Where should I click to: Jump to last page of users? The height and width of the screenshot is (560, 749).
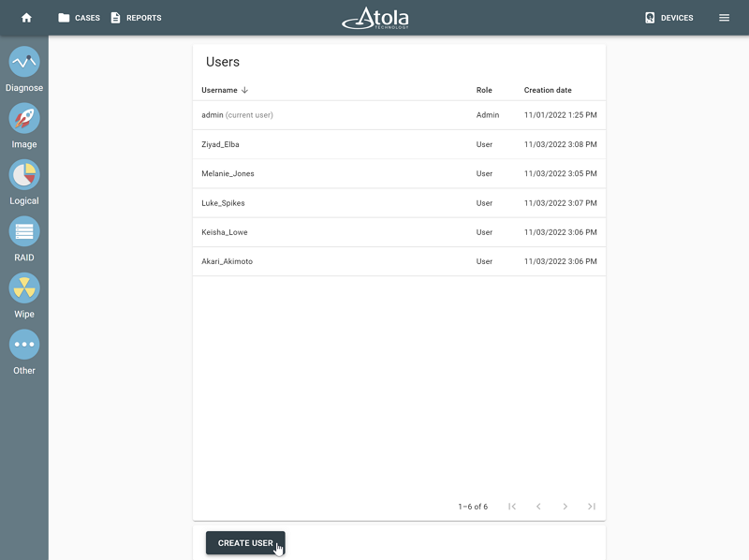pos(592,507)
